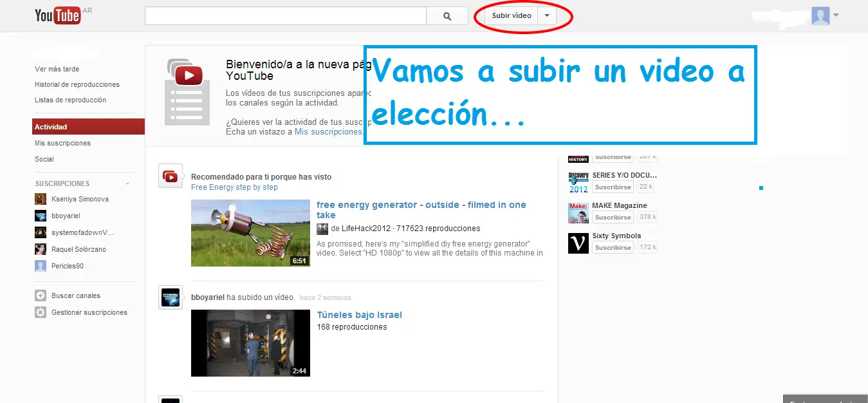Image resolution: width=868 pixels, height=403 pixels.
Task: Click the user avatar icon at top right
Action: point(820,15)
